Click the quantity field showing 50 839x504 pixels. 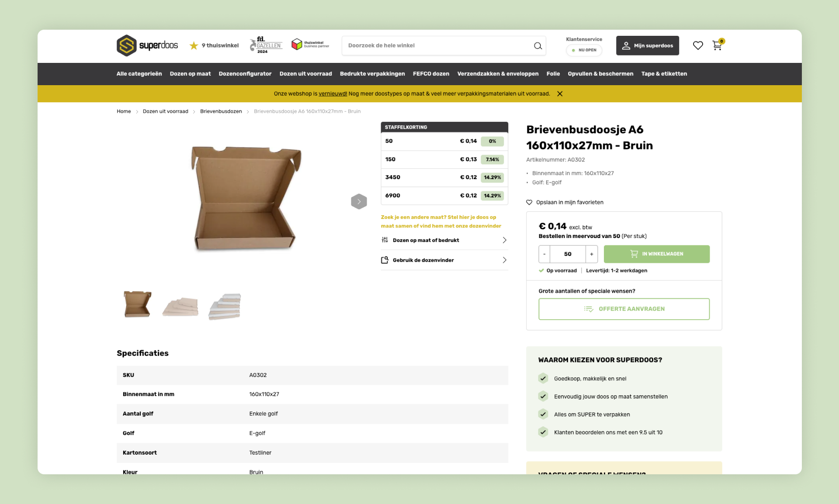[x=568, y=254]
